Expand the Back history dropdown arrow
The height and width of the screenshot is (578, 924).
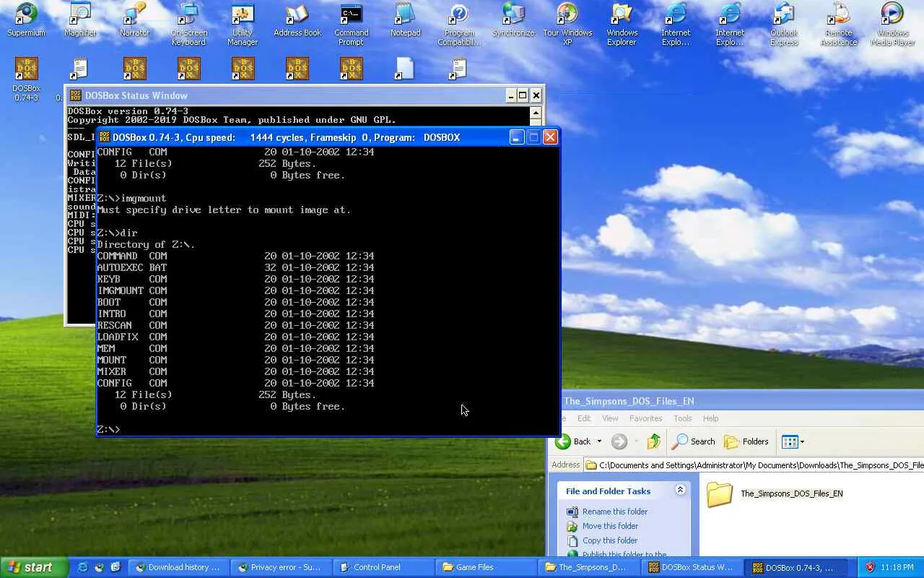(x=599, y=441)
